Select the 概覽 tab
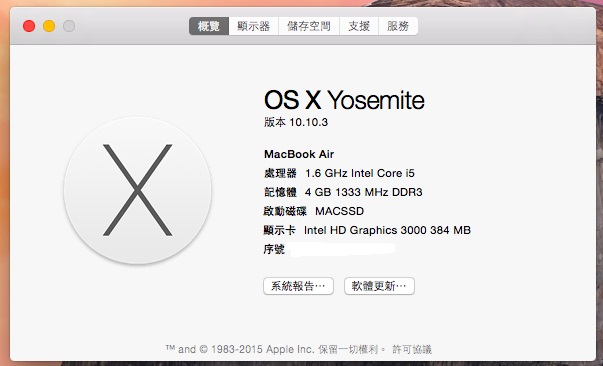Image resolution: width=603 pixels, height=366 pixels. point(209,26)
